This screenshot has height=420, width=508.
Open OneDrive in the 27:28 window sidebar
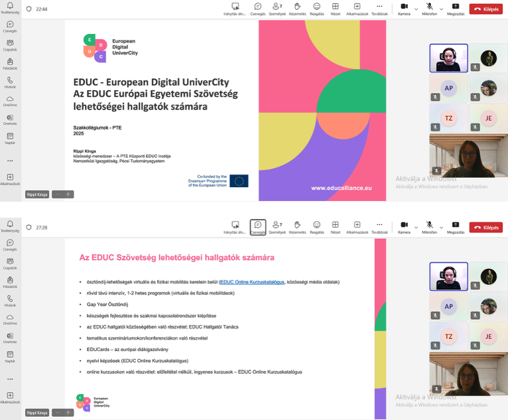[10, 320]
